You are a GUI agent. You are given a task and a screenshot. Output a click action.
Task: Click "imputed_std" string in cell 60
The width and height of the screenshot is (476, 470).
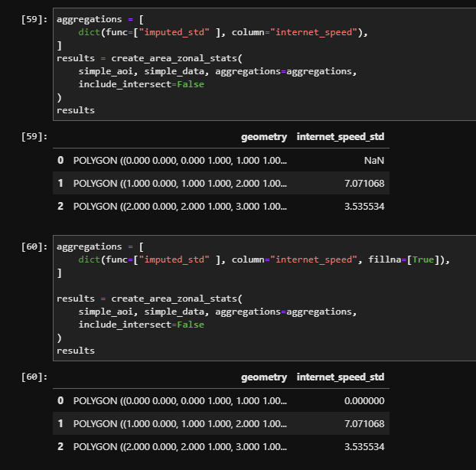(174, 259)
